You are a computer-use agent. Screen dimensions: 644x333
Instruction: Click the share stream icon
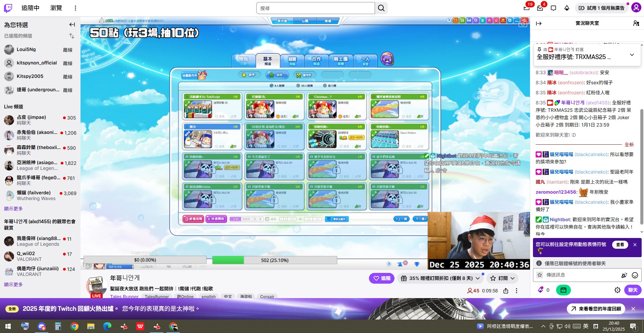506,291
